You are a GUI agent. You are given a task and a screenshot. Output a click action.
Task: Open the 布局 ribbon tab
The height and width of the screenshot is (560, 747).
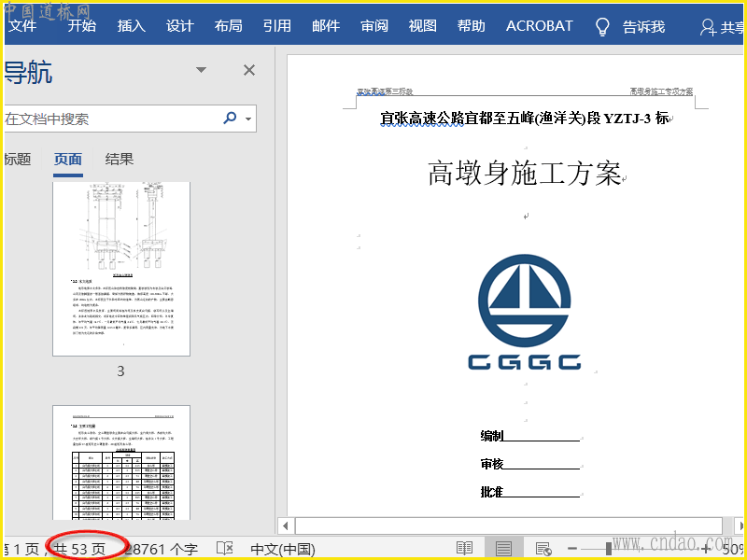click(x=228, y=26)
